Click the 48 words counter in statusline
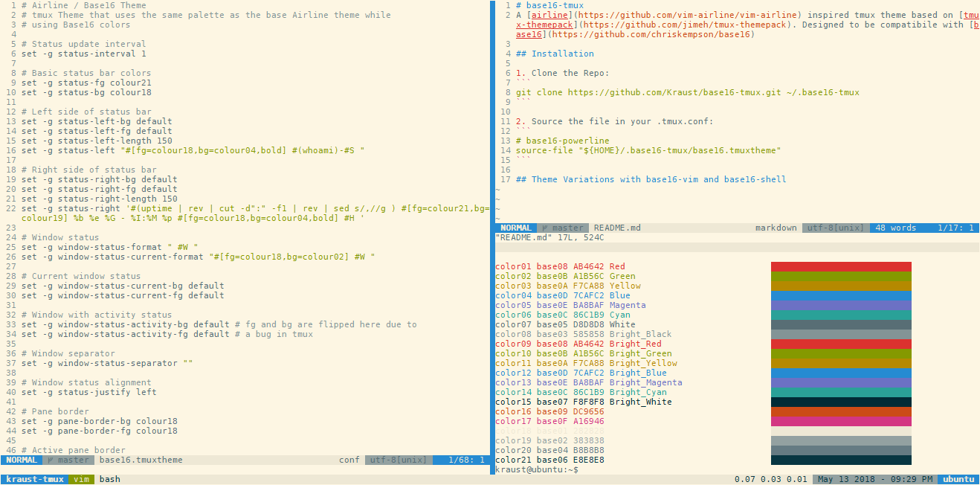980x485 pixels. (x=895, y=228)
